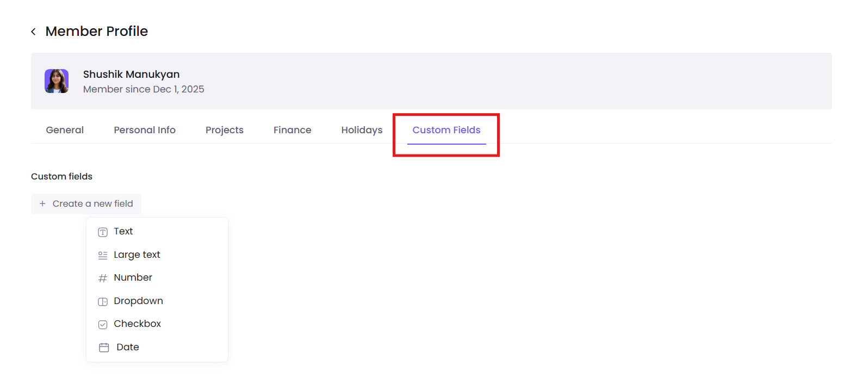Switch to the General tab
The image size is (868, 390).
(x=65, y=130)
